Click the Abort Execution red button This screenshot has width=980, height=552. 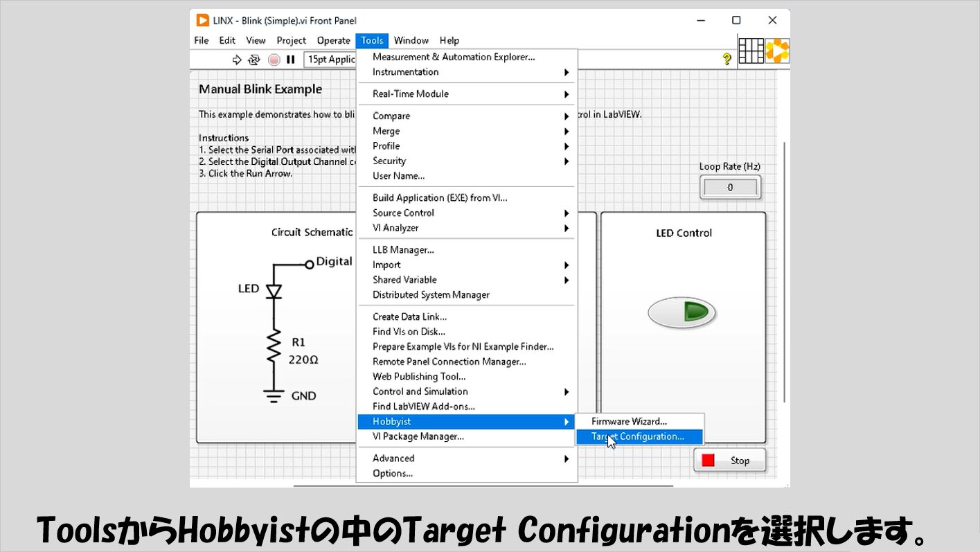274,60
